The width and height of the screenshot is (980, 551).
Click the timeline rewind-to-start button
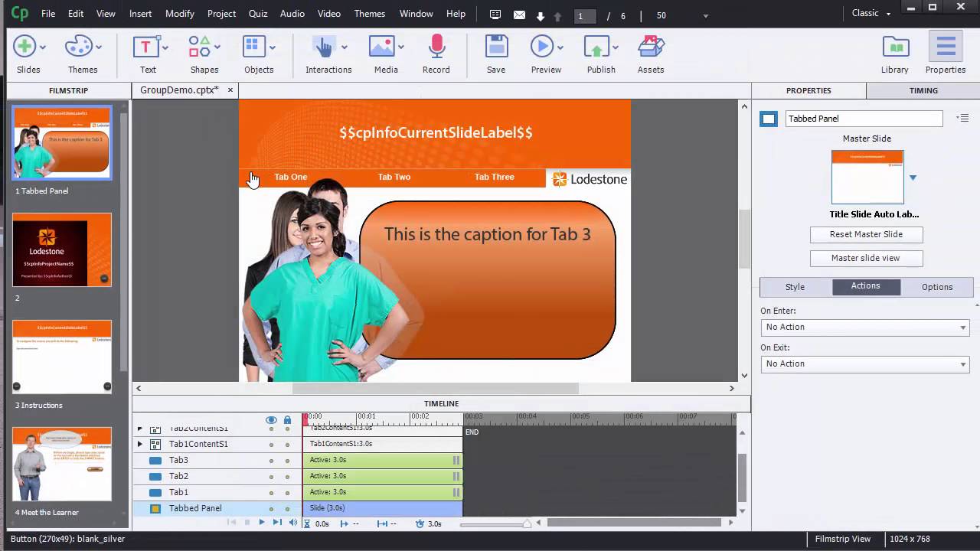tap(232, 522)
